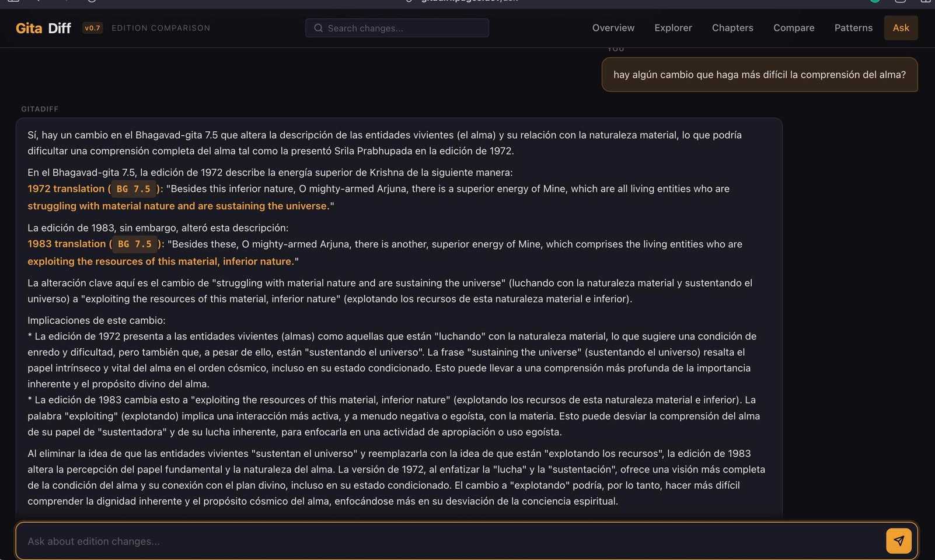Select the highlighted Ask tab
Image resolution: width=935 pixels, height=560 pixels.
click(x=901, y=28)
